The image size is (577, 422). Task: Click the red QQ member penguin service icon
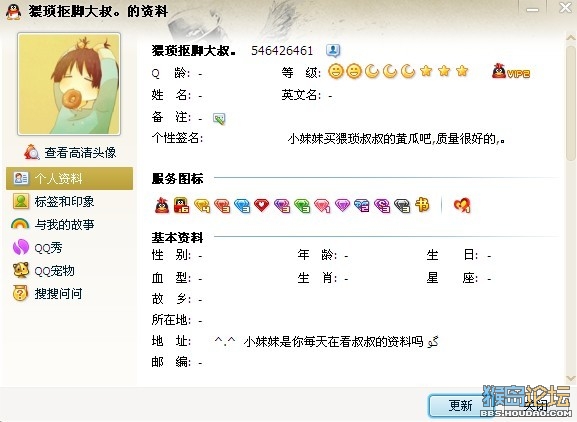(x=162, y=205)
